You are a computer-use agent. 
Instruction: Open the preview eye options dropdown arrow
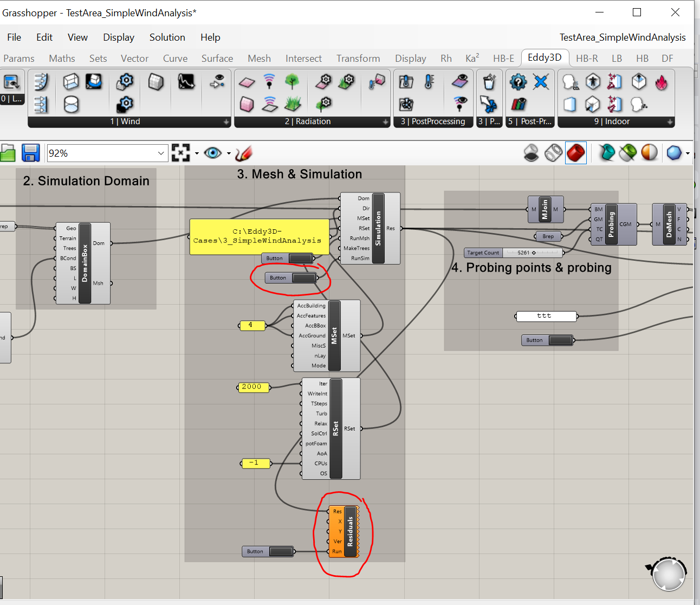(229, 153)
